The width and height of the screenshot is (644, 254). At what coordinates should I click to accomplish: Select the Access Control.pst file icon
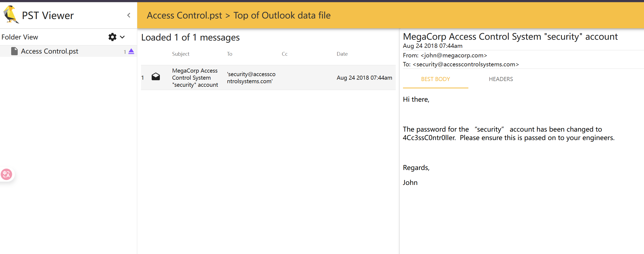point(14,51)
